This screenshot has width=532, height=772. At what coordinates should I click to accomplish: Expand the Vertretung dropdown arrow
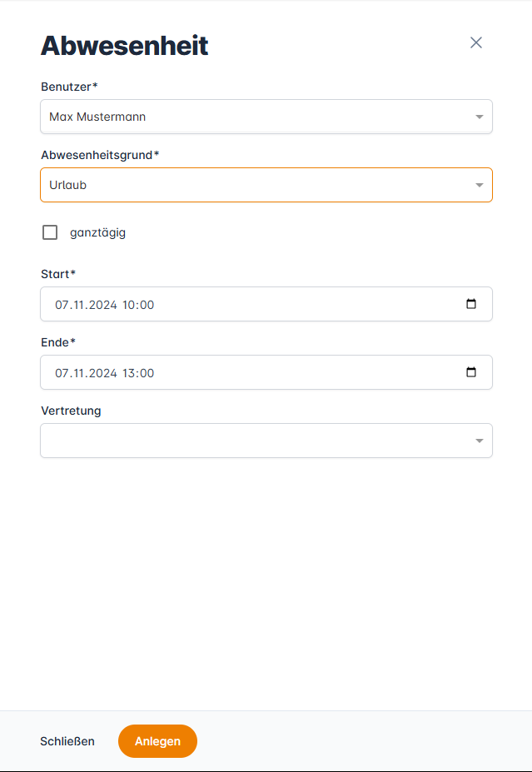coord(479,441)
